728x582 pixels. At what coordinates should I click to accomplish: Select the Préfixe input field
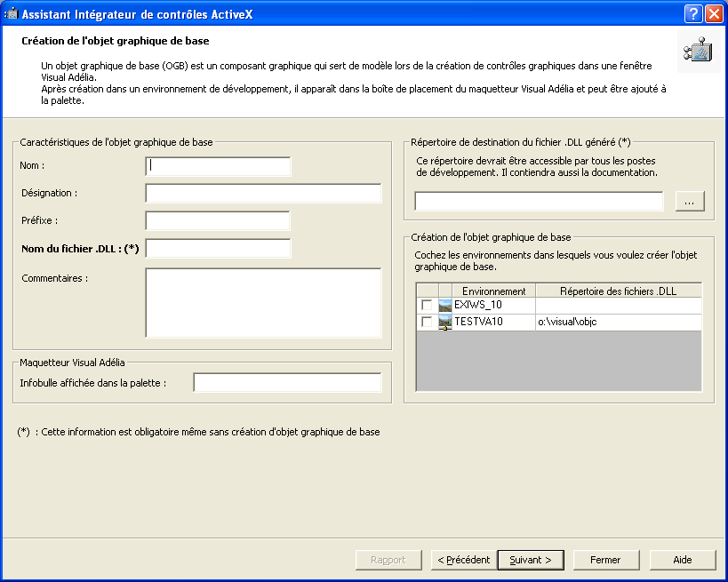[218, 221]
